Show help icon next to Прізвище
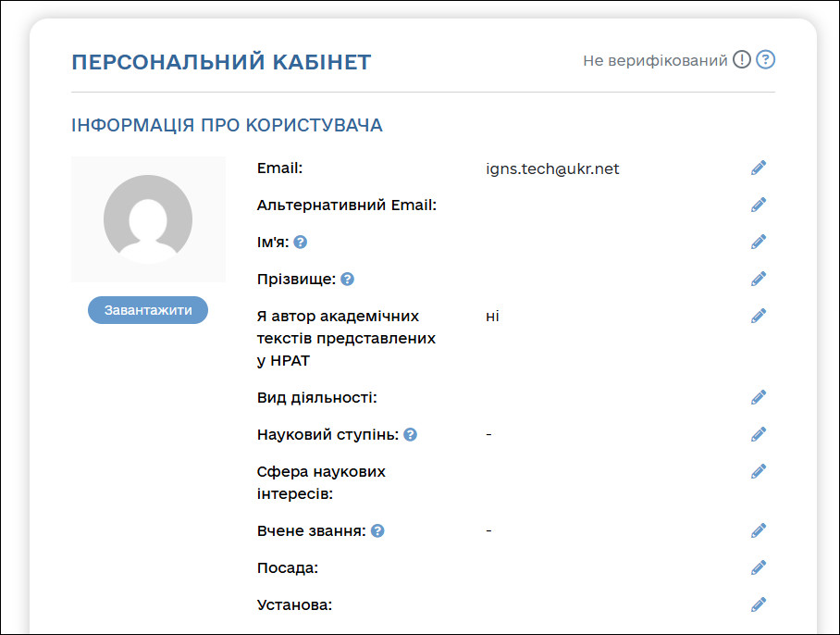The width and height of the screenshot is (840, 635). [347, 280]
